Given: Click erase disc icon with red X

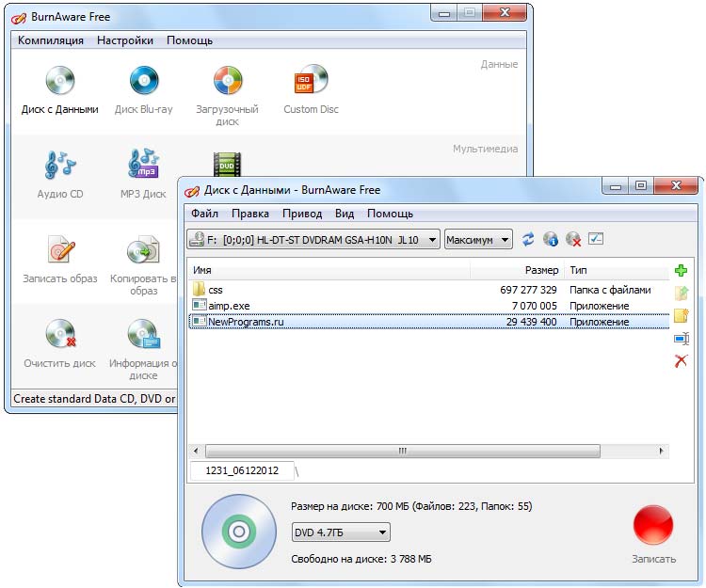Looking at the screenshot, I should [x=573, y=239].
